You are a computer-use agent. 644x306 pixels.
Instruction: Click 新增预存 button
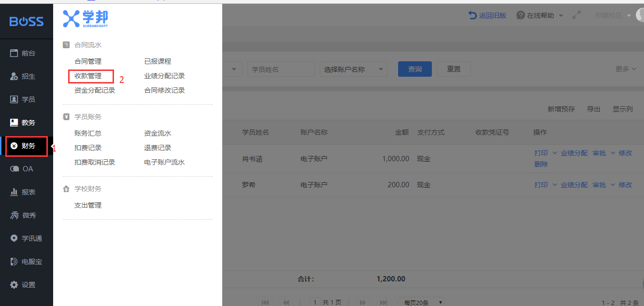coord(561,109)
